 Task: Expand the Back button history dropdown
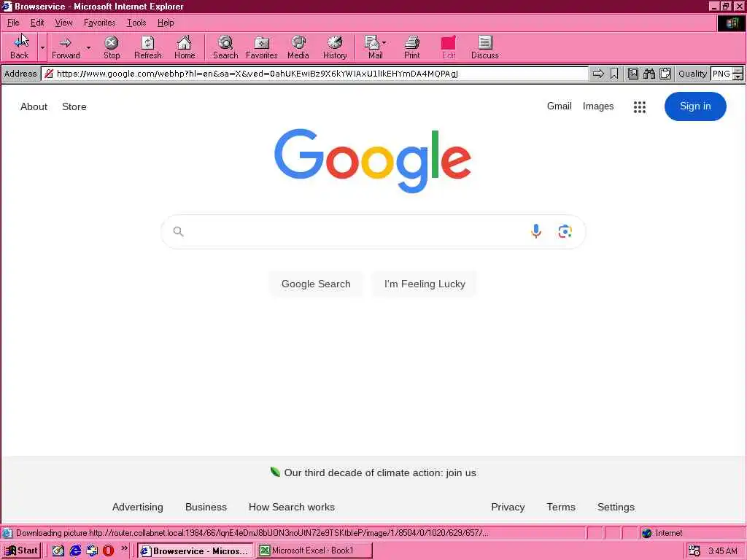[x=42, y=47]
